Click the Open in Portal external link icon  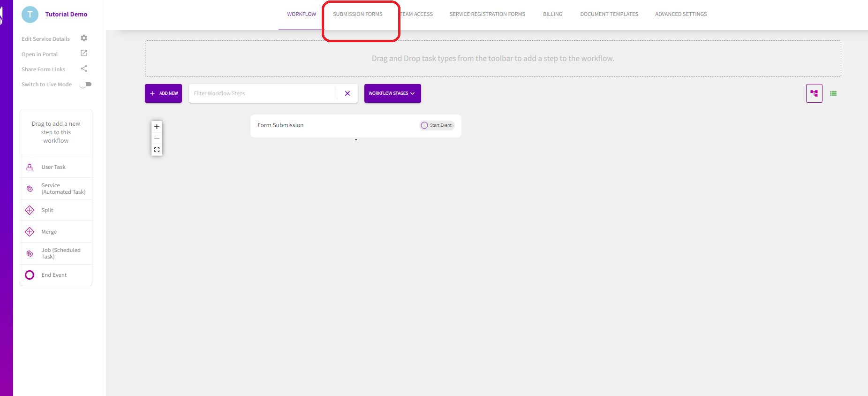[x=84, y=53]
